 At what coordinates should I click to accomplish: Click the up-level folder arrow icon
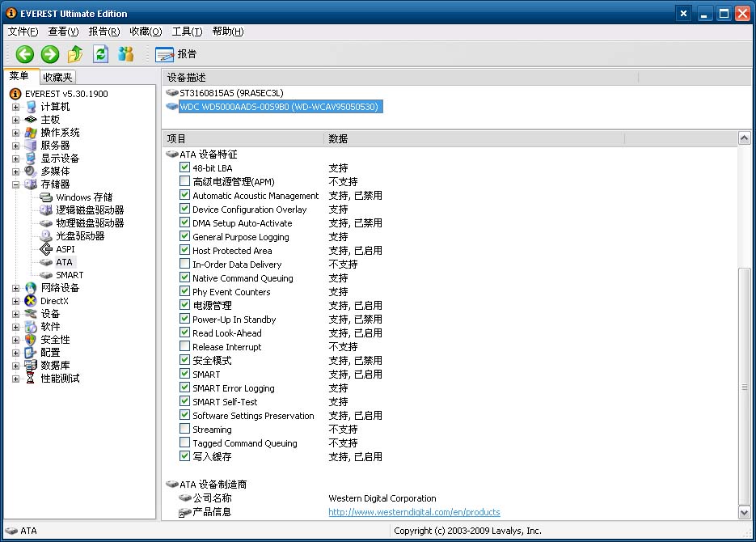75,54
